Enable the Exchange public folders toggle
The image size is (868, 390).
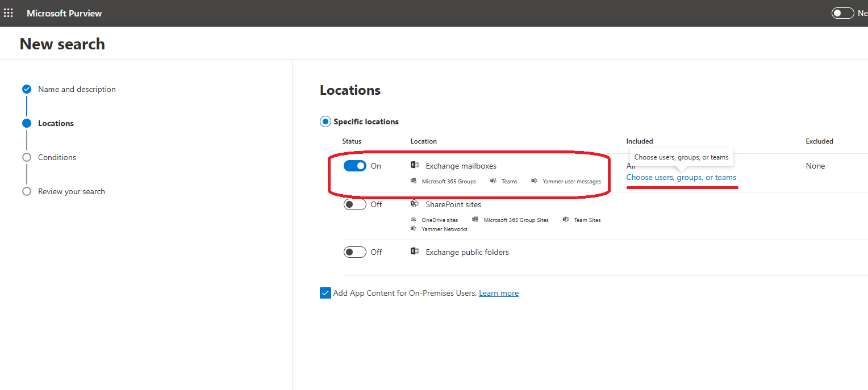tap(355, 252)
